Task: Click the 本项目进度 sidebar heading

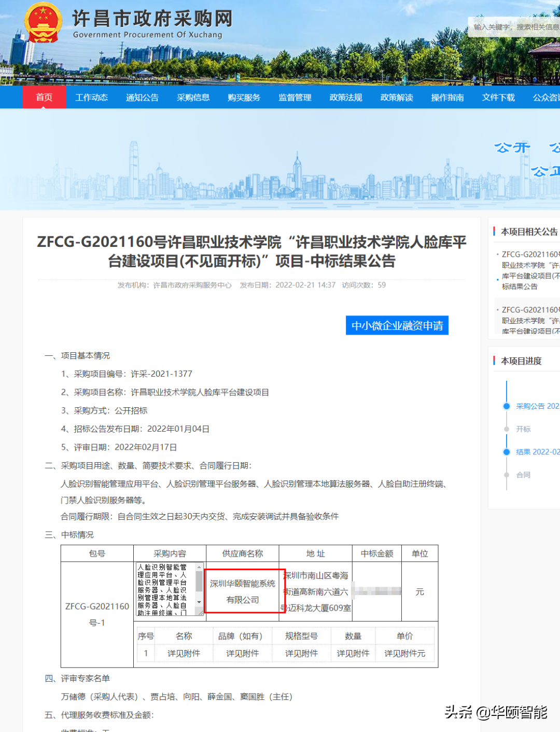Action: pyautogui.click(x=521, y=361)
